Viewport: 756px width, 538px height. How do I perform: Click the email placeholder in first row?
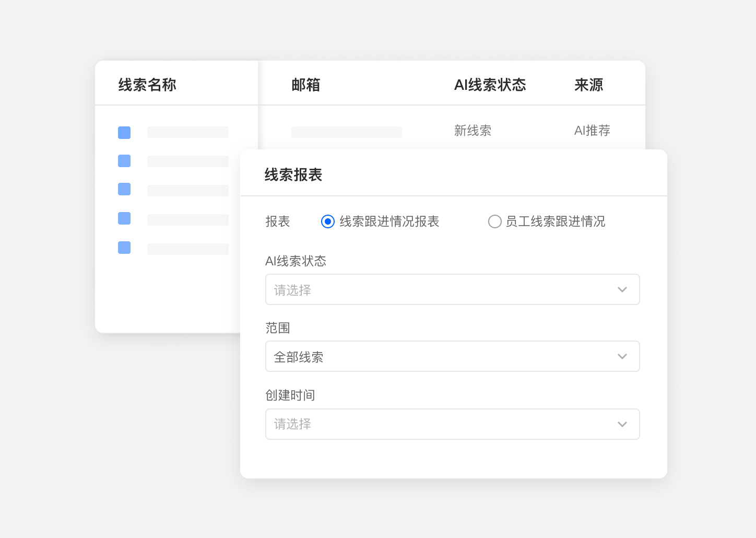(346, 132)
